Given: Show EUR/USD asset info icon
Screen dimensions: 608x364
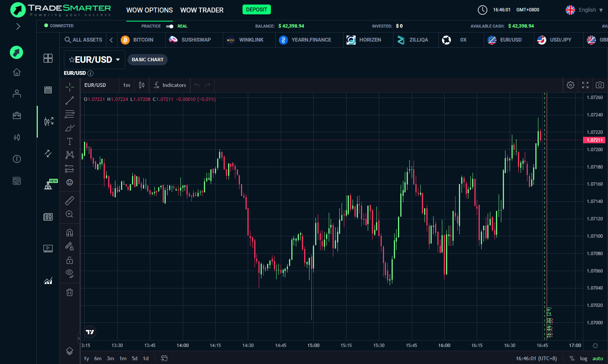Looking at the screenshot, I should tap(90, 73).
